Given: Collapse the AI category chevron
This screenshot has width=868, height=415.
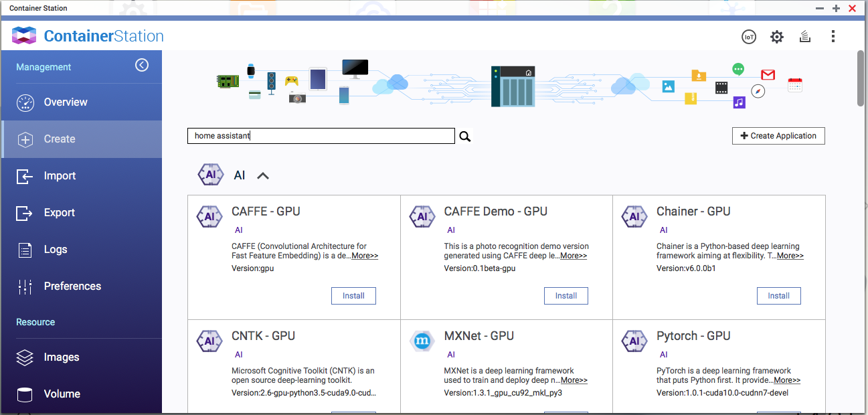Looking at the screenshot, I should [263, 176].
